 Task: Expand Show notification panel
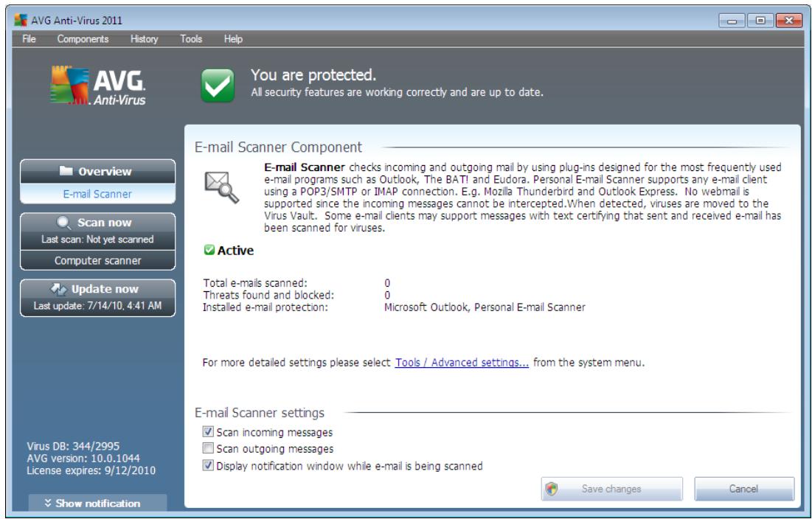click(x=97, y=503)
